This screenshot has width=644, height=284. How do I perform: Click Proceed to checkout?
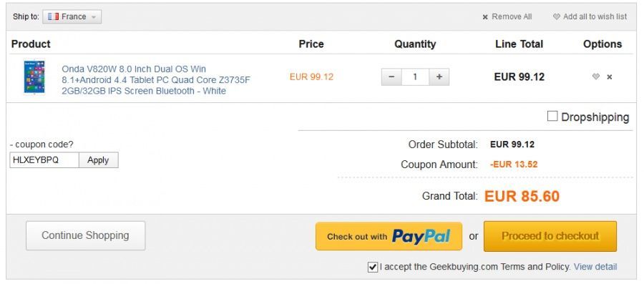coord(550,236)
